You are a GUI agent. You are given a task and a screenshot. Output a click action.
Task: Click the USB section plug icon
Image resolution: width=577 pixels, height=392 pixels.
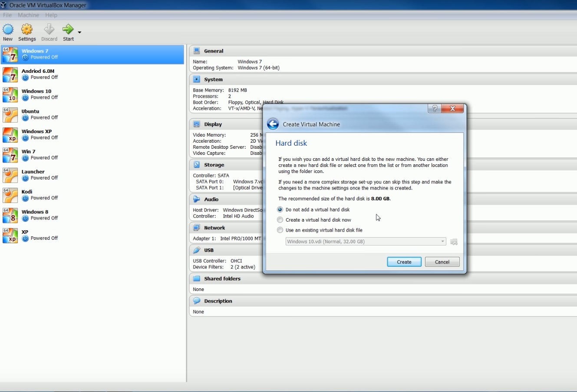coord(197,250)
